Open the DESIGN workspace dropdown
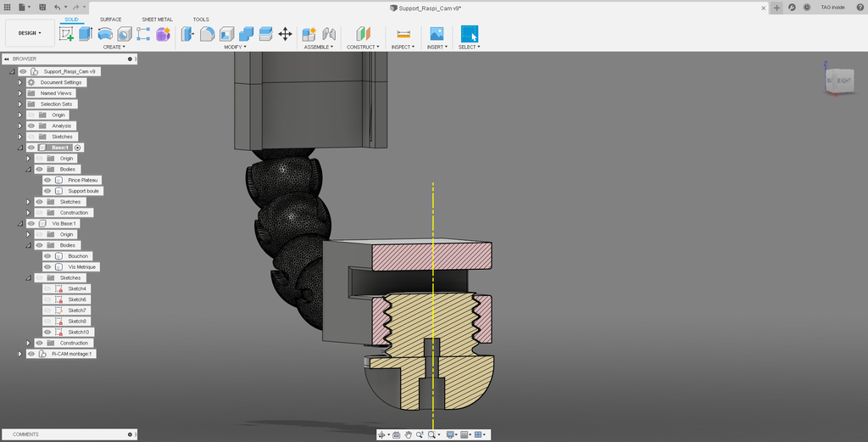868x442 pixels. coord(29,33)
